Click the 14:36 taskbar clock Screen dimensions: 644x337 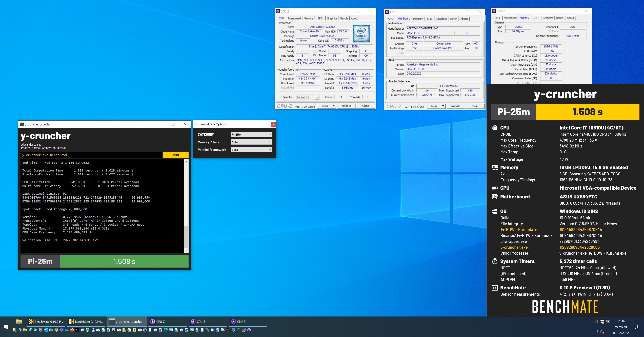[621, 321]
